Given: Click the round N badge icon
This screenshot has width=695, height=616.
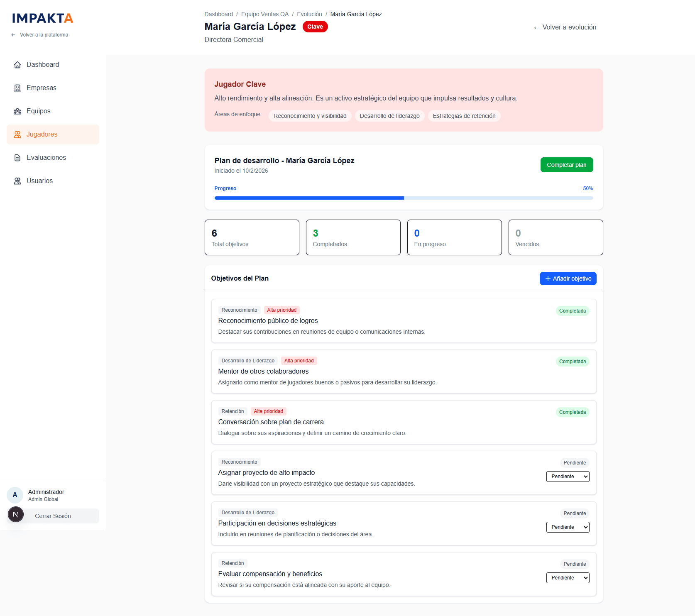Looking at the screenshot, I should [x=16, y=515].
